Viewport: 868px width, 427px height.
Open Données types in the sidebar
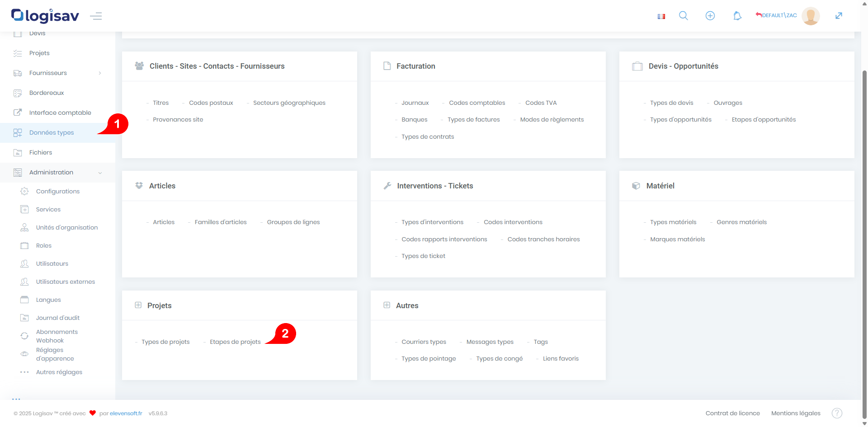[x=52, y=133]
